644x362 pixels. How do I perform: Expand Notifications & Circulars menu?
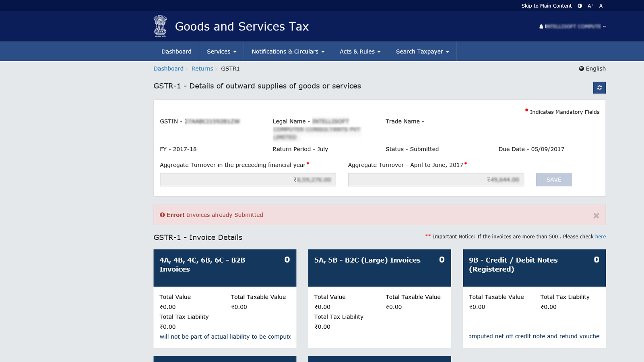pos(287,51)
